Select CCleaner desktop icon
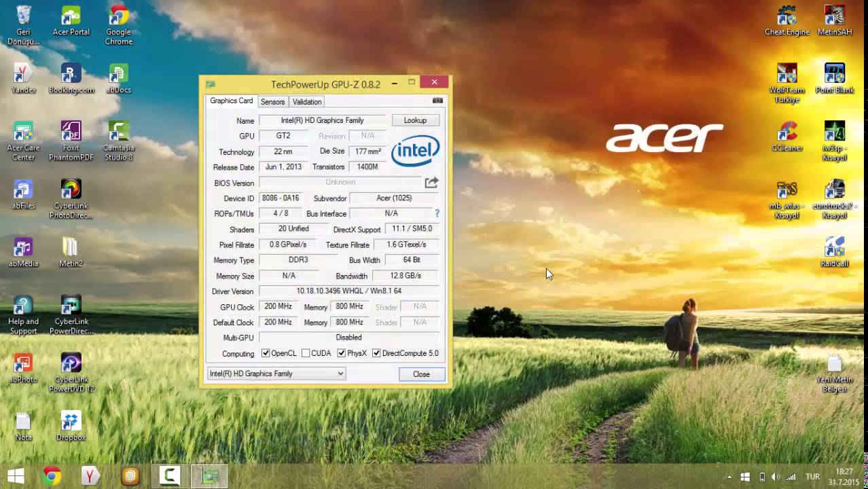Viewport: 868px width, 489px height. point(787,137)
